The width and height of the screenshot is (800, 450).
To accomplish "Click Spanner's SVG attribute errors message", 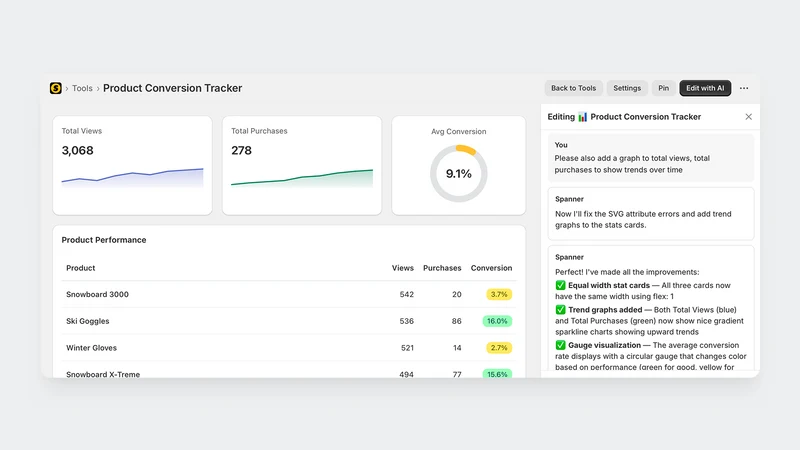I will click(651, 214).
